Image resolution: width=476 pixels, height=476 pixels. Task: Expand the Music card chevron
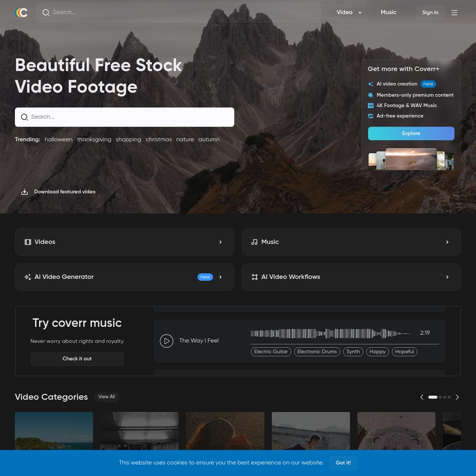(447, 242)
